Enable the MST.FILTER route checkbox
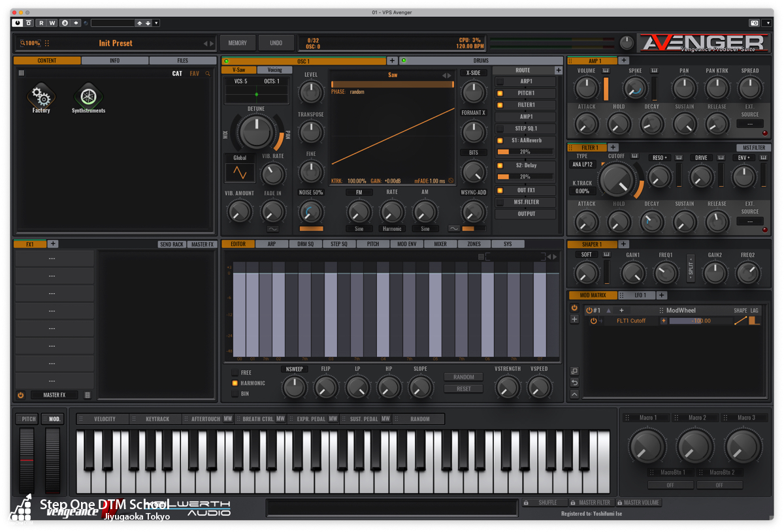784x532 pixels. pos(500,202)
